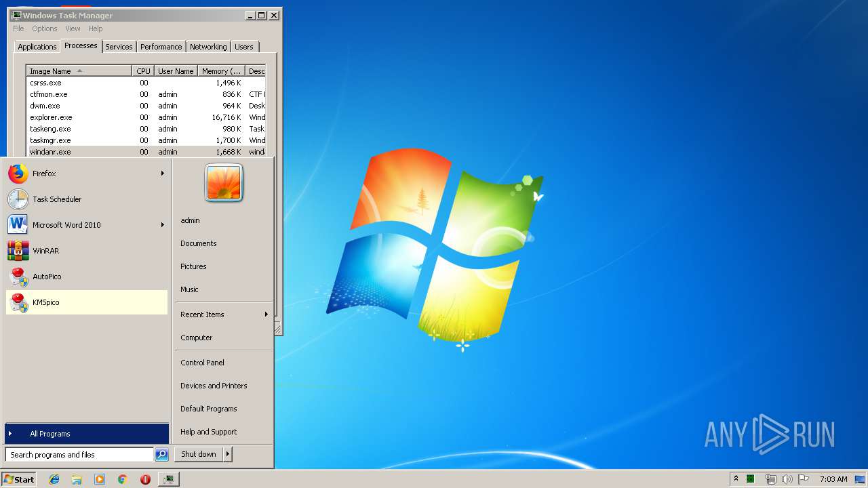Sort processes by User Name column
The width and height of the screenshot is (868, 488).
pos(176,71)
